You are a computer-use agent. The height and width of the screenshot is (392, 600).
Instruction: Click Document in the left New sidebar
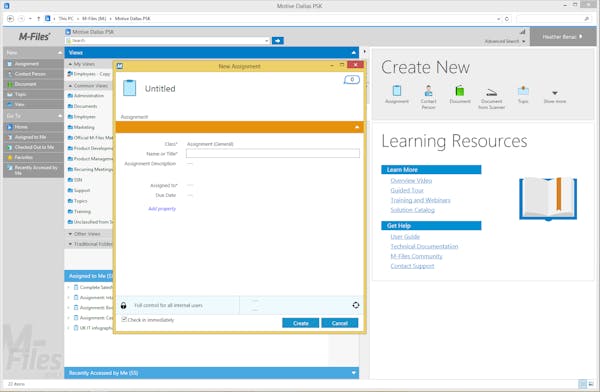(x=25, y=84)
